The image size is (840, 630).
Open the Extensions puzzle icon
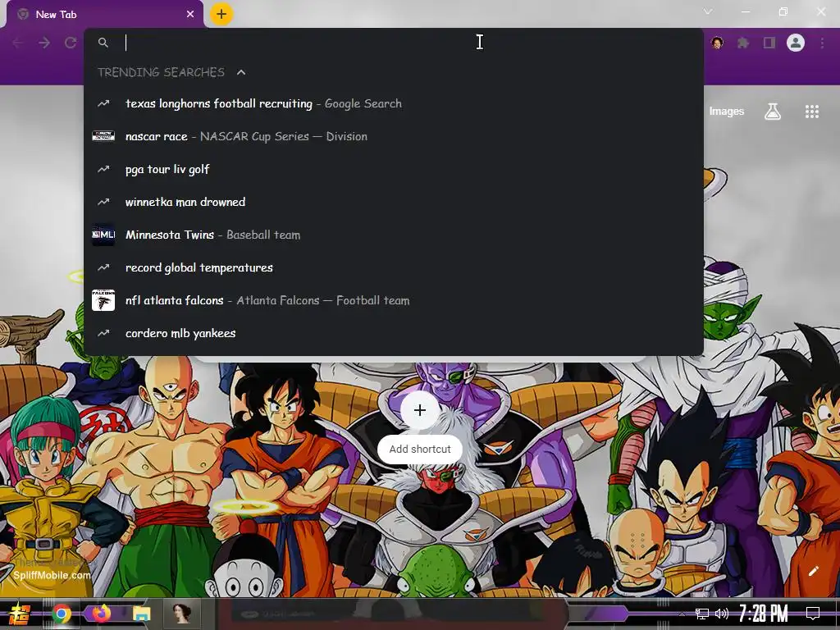743,43
